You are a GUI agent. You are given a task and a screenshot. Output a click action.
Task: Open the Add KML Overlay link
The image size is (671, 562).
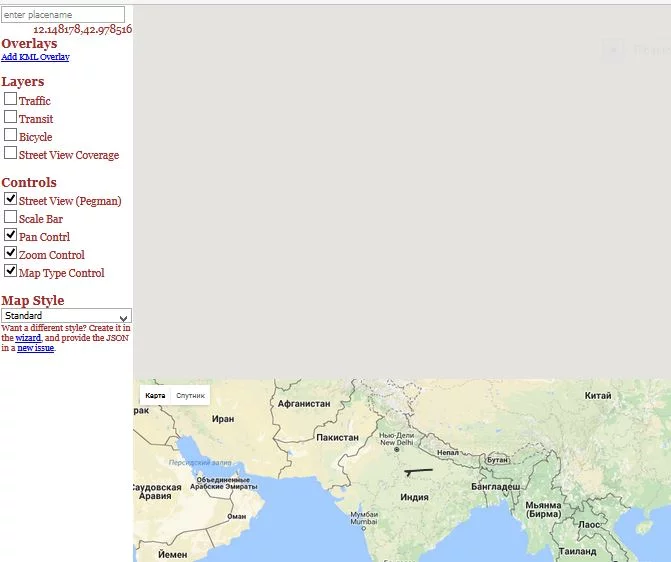(35, 56)
